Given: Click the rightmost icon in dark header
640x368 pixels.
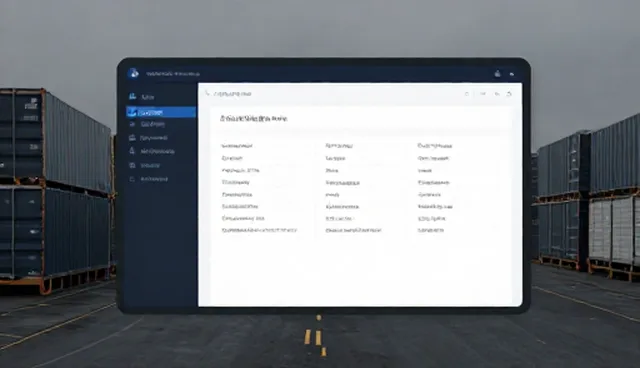Looking at the screenshot, I should point(512,74).
